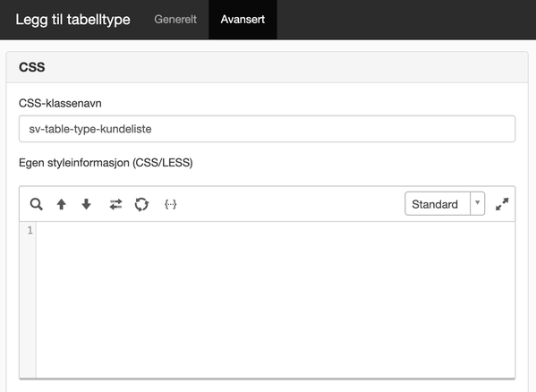Select the Avansert tab
This screenshot has height=392, width=536.
point(242,20)
